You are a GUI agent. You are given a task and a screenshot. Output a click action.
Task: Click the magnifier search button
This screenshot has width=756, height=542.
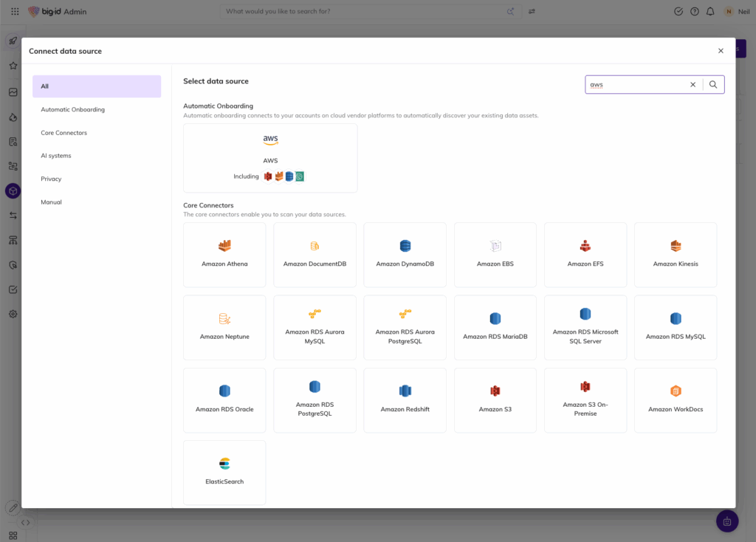pyautogui.click(x=713, y=85)
